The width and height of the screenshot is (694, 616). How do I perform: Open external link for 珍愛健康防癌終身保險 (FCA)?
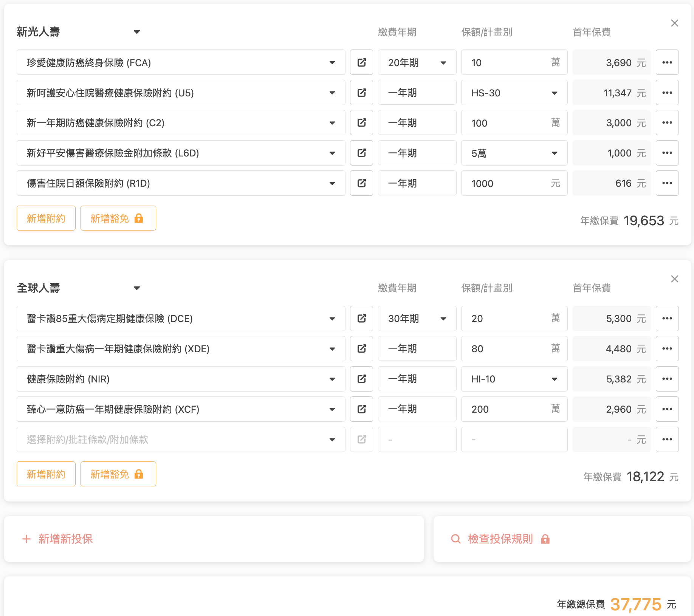(x=361, y=62)
